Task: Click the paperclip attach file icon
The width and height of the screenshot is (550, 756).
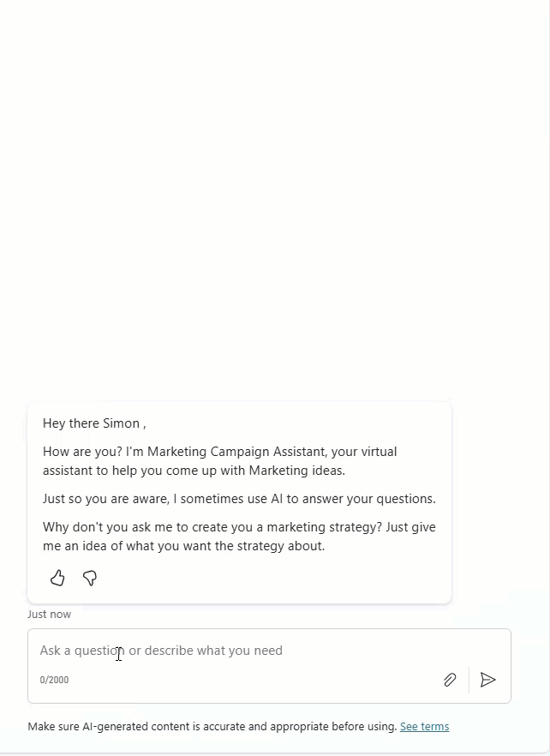Action: [x=450, y=680]
